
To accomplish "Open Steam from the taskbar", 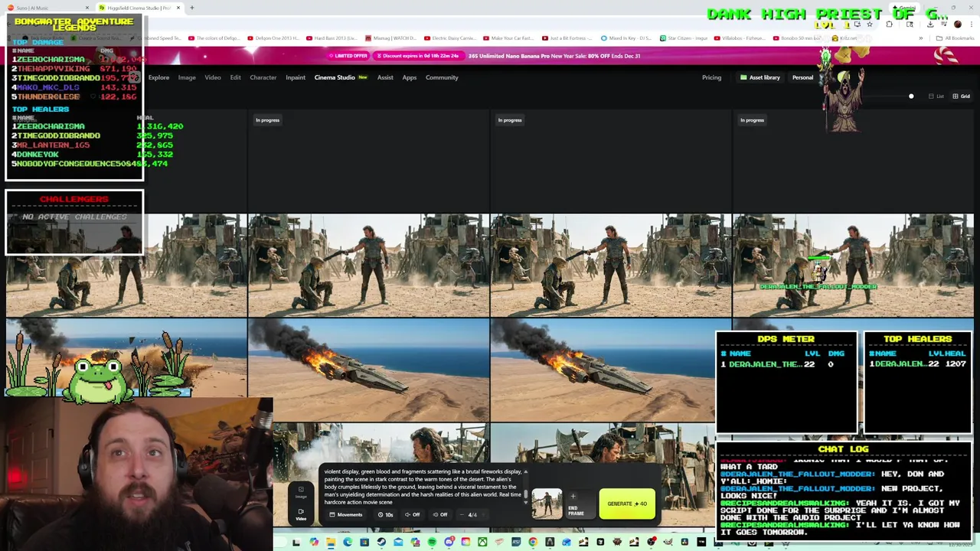I will pos(381,542).
